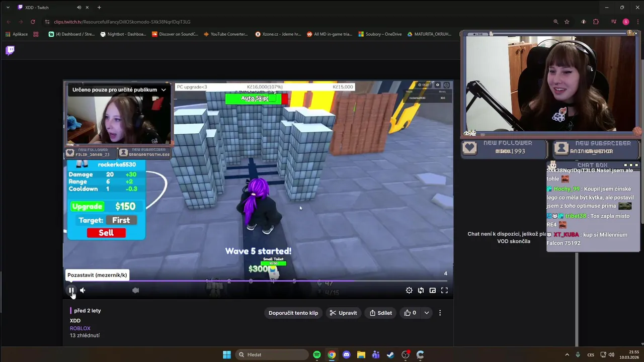Viewport: 644px width, 362px height.
Task: Open Discord from the taskbar
Action: (346, 354)
